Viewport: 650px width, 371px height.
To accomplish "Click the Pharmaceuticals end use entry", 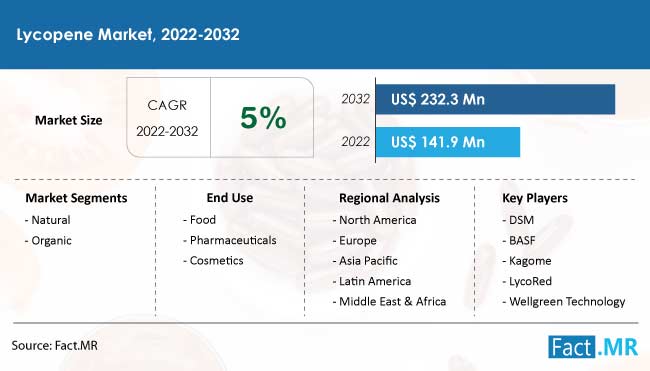I will [230, 240].
